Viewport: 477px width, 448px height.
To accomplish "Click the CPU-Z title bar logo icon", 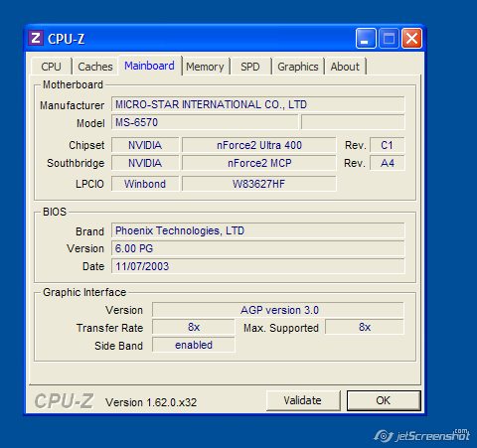I will (x=36, y=38).
